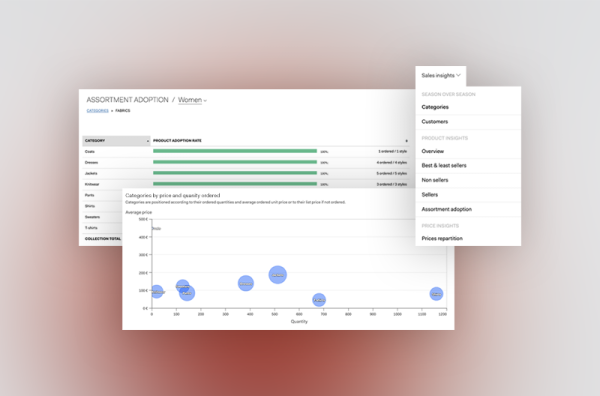Select the Jackets row label
This screenshot has width=600, height=396.
pos(91,173)
